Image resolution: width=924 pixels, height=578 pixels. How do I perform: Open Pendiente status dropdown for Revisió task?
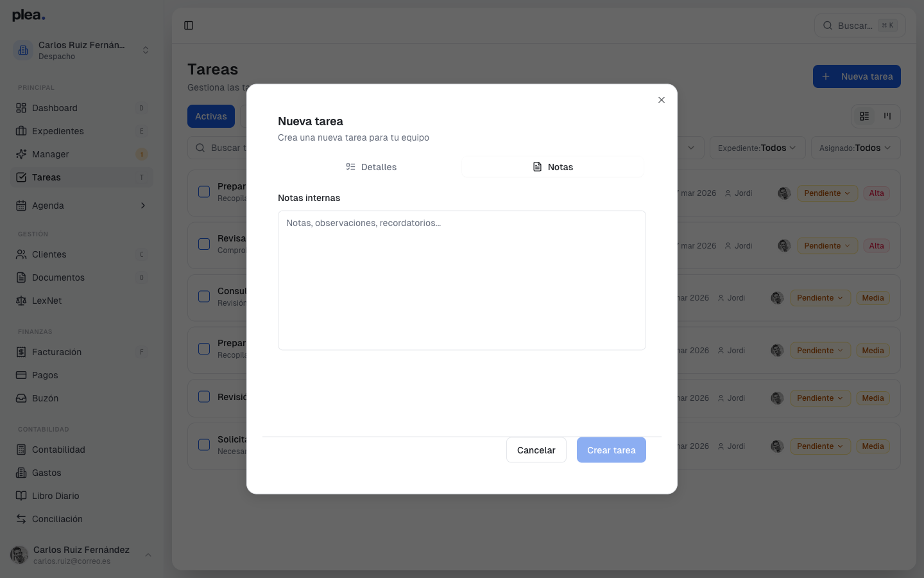pos(820,398)
